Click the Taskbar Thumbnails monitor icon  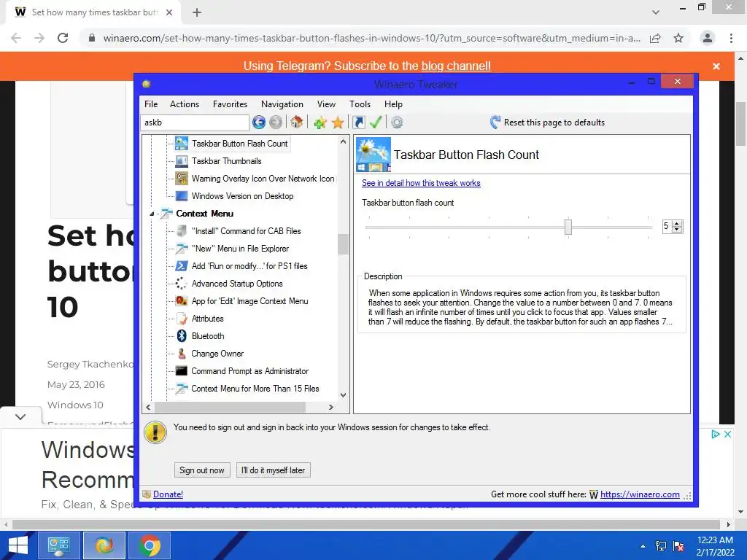(182, 161)
